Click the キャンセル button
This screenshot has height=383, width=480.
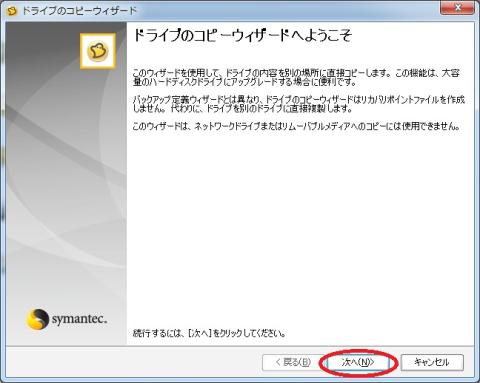pyautogui.click(x=432, y=362)
